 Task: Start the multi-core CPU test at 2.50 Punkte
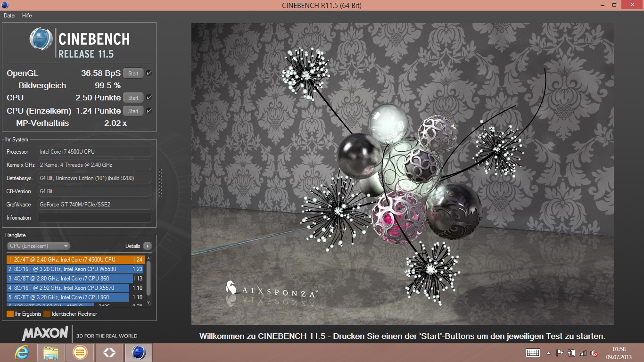pyautogui.click(x=133, y=98)
